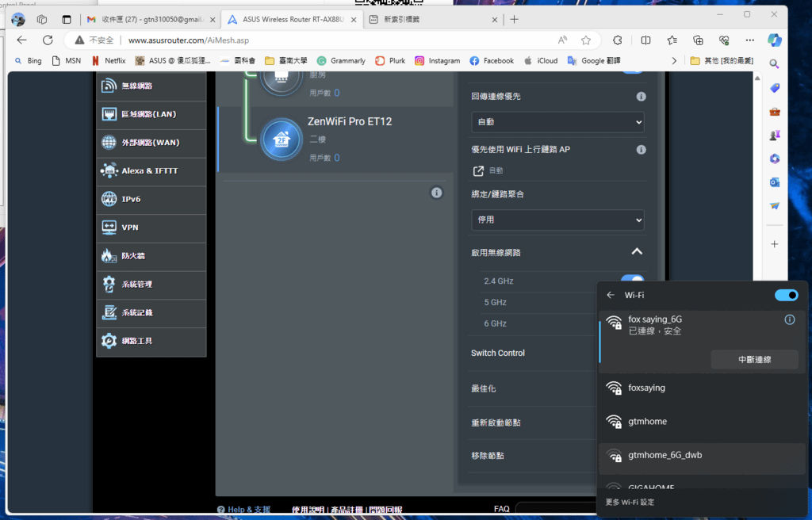Click the 重新啟動節點 option

click(x=496, y=422)
